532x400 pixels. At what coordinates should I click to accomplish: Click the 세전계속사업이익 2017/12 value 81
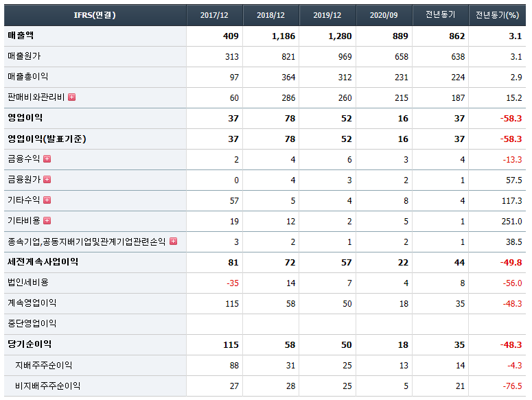233,263
